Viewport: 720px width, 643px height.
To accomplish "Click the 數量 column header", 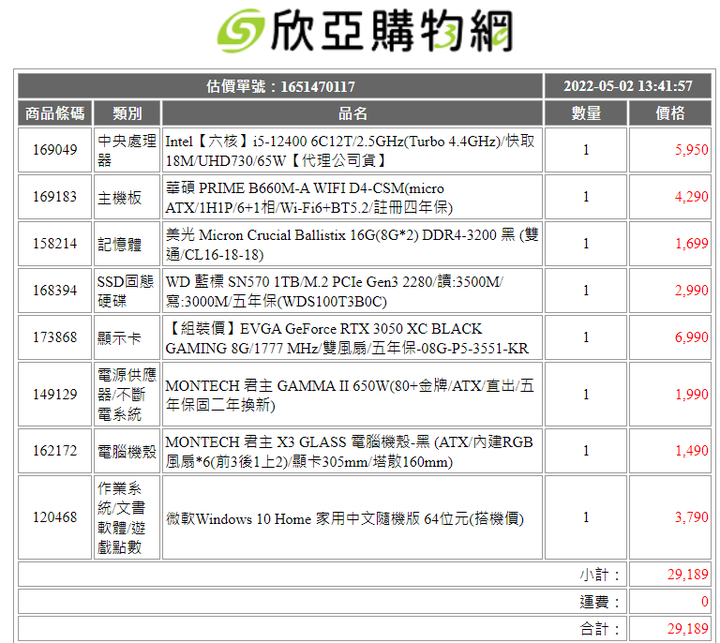I will coord(586,113).
